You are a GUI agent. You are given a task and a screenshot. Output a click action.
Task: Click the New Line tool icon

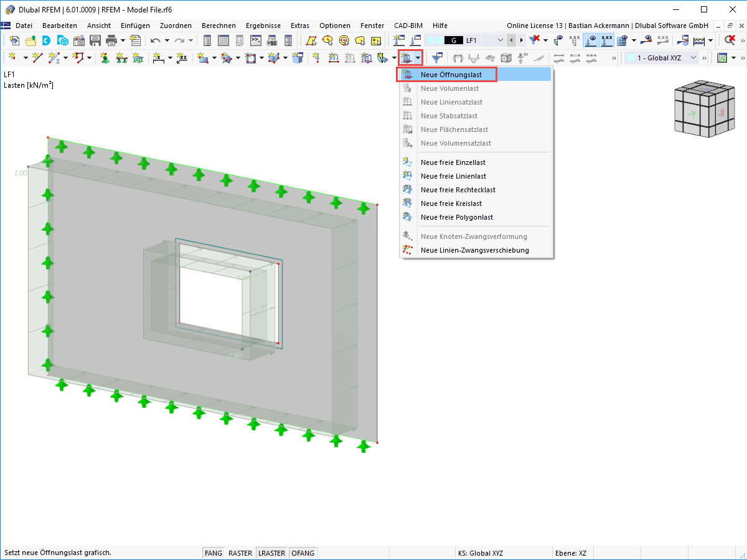[37, 58]
